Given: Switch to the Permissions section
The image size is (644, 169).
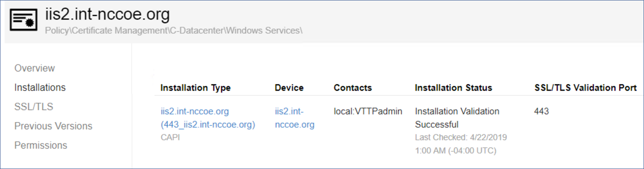Looking at the screenshot, I should [x=41, y=145].
